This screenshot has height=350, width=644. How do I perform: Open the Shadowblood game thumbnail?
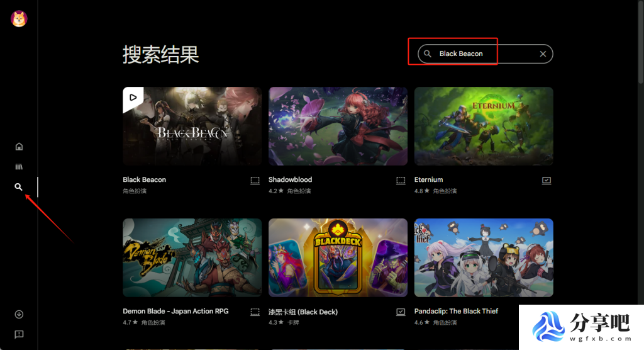tap(338, 127)
